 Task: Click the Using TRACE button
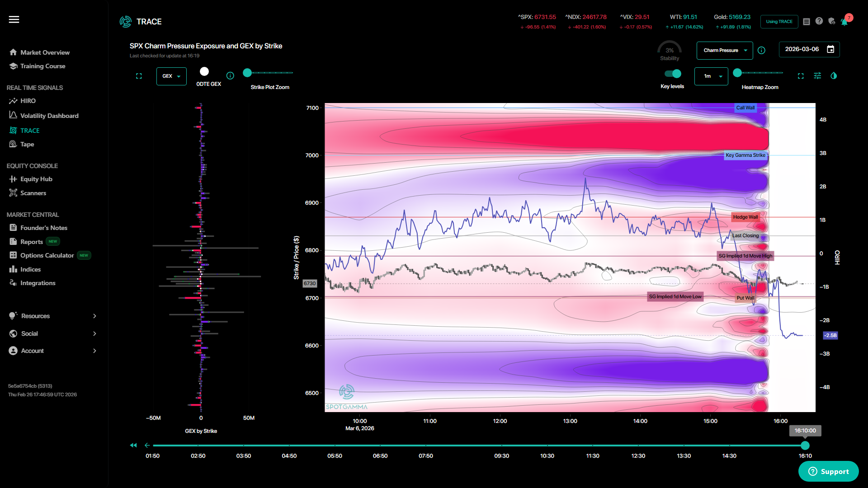point(779,22)
